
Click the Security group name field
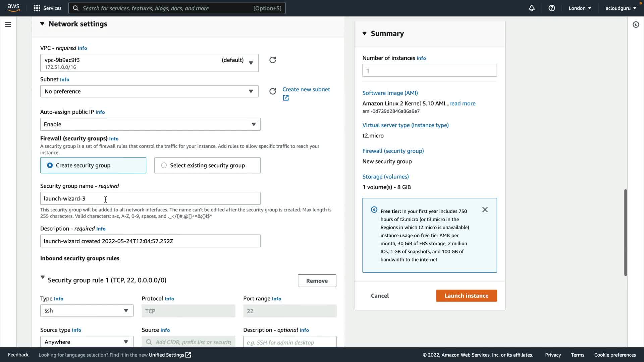[x=150, y=198]
